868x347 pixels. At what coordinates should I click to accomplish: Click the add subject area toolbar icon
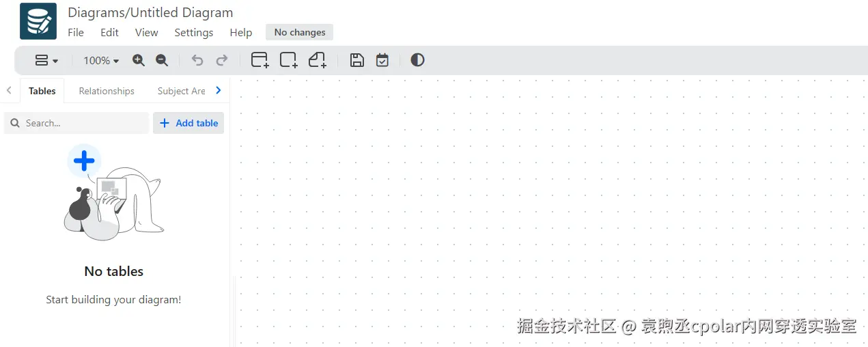289,60
